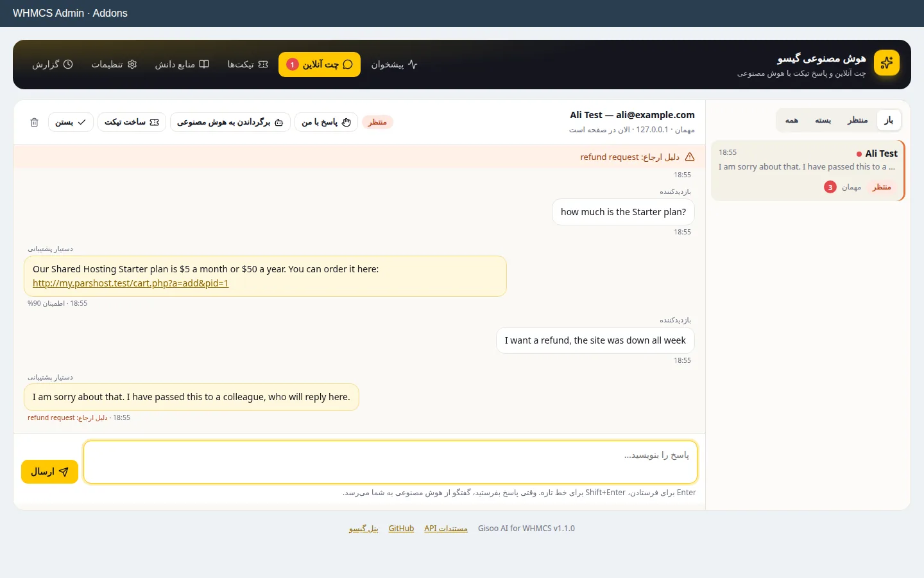Switch to منابع دانش (knowledge sources) tab
924x578 pixels.
coord(182,64)
